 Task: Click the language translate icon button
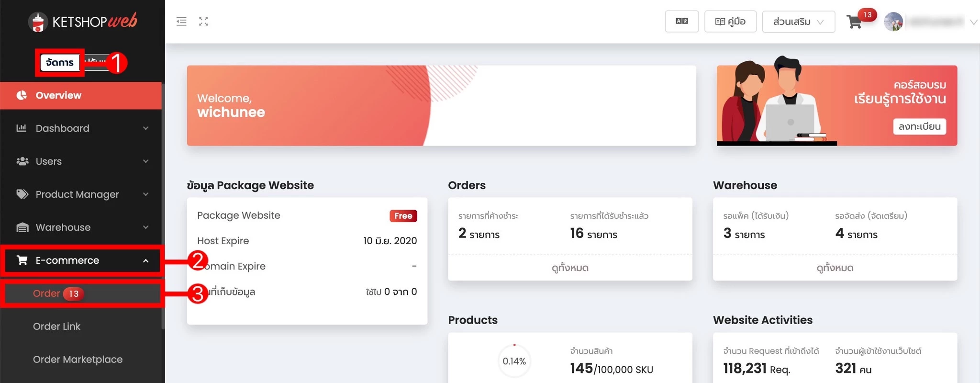coord(681,22)
